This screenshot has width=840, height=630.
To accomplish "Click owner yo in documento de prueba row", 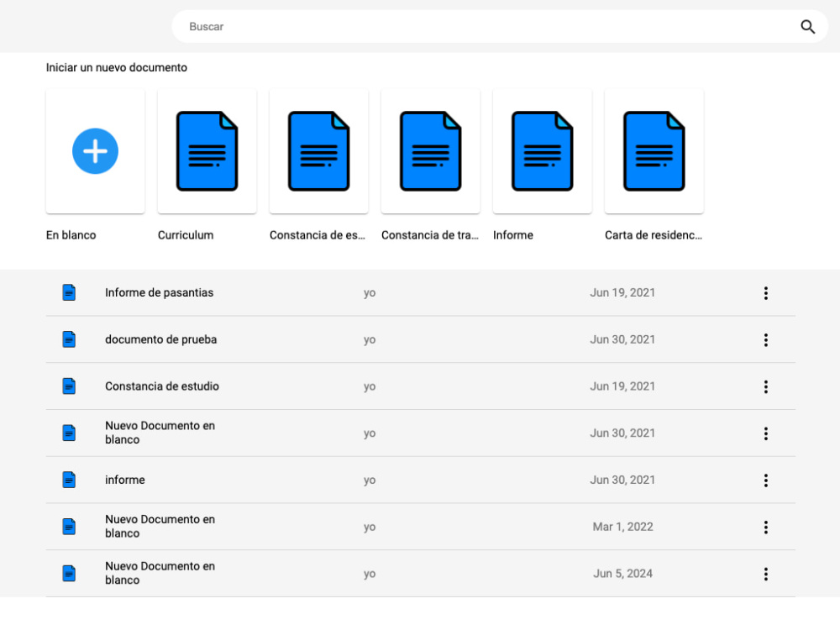I will (x=370, y=339).
